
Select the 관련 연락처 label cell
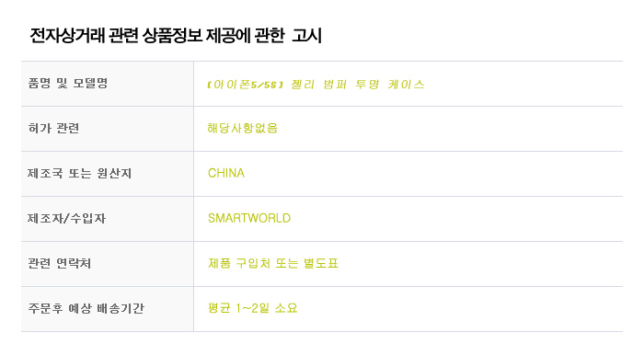click(x=108, y=264)
